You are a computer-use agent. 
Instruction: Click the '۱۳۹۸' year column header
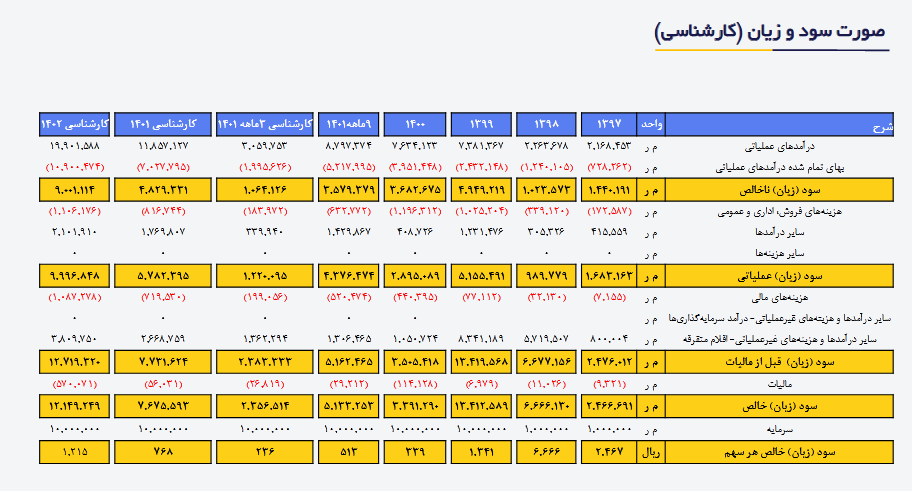click(546, 124)
